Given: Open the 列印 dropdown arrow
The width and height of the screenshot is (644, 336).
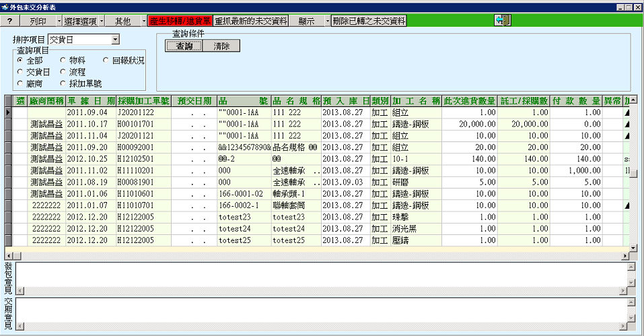Looking at the screenshot, I should (59, 21).
